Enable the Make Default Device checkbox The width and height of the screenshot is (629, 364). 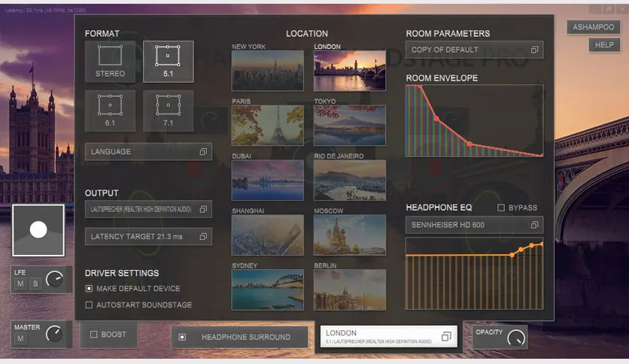(89, 288)
